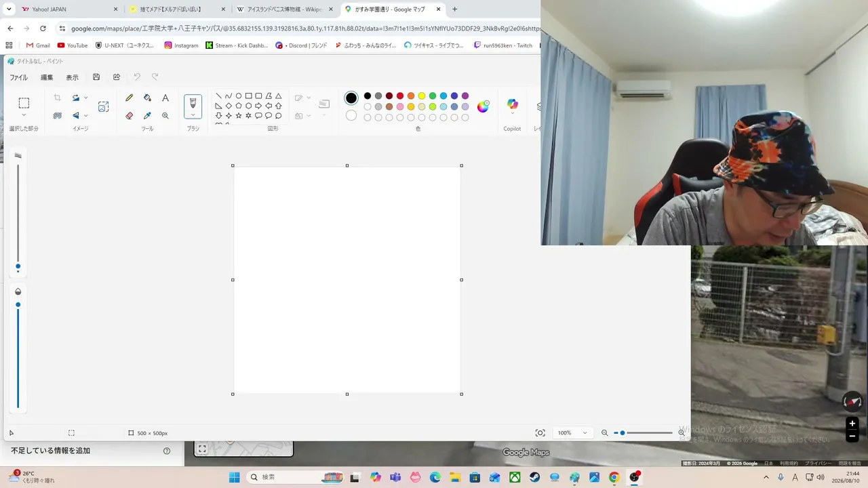The width and height of the screenshot is (868, 488).
Task: Open Steam from the taskbar
Action: [x=535, y=477]
